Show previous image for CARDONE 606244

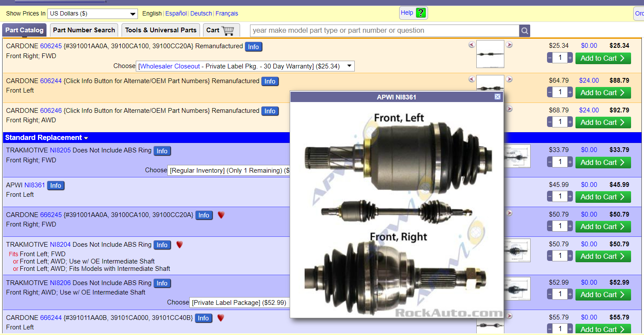point(472,79)
